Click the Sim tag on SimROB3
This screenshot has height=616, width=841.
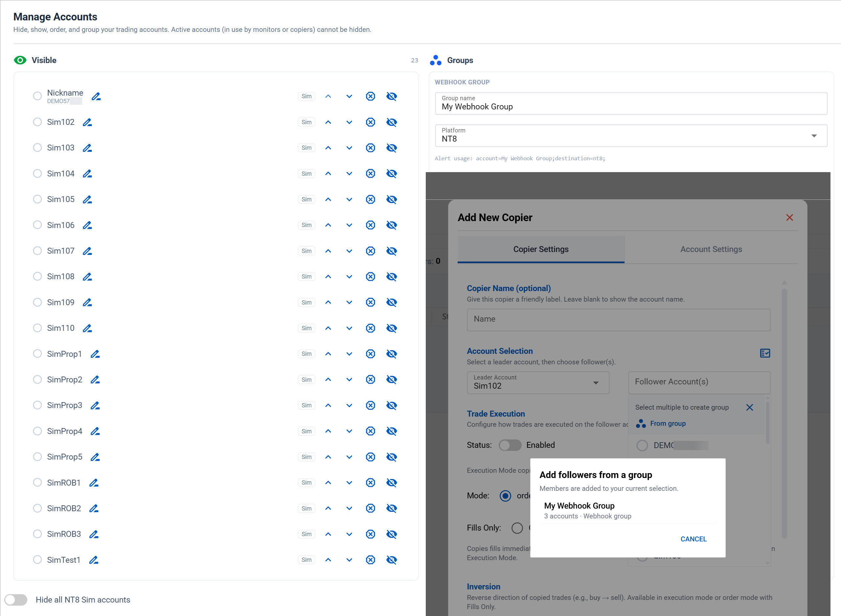[x=307, y=534]
